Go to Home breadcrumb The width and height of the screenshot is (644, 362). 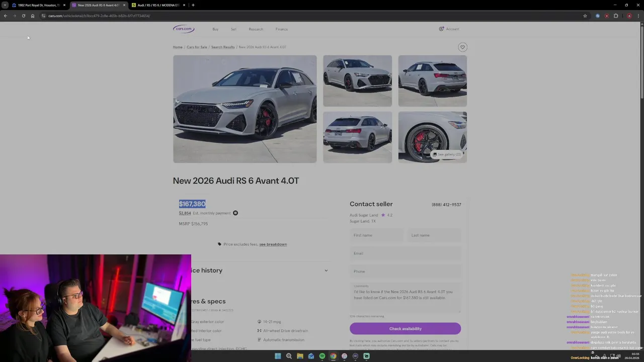click(x=178, y=47)
